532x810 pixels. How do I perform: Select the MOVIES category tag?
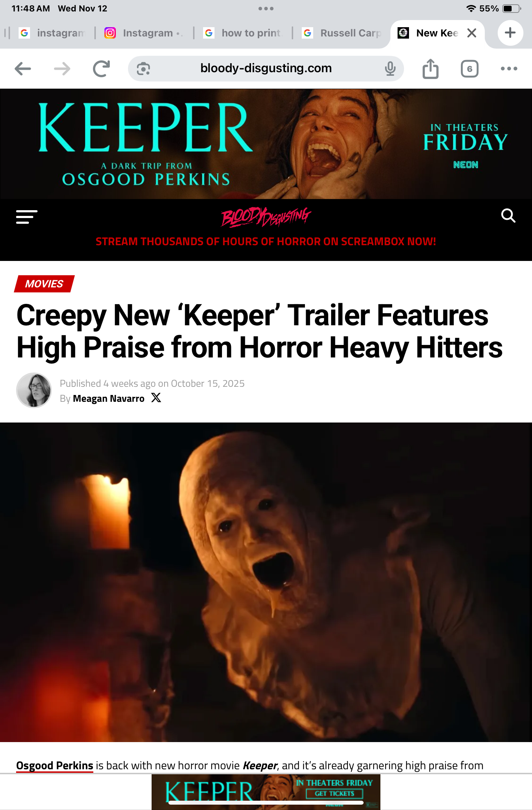(x=44, y=284)
